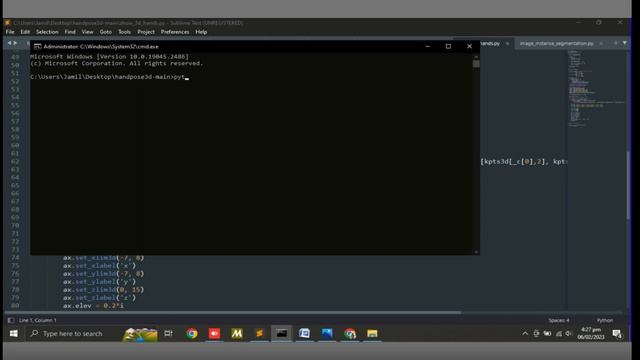Open the tab list dropdown arrow

click(625, 43)
